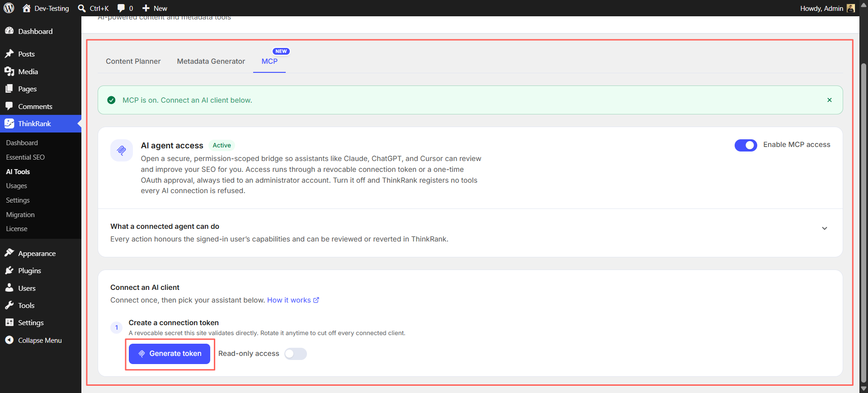Click the Active status badge
Image resolution: width=868 pixels, height=393 pixels.
click(x=222, y=146)
